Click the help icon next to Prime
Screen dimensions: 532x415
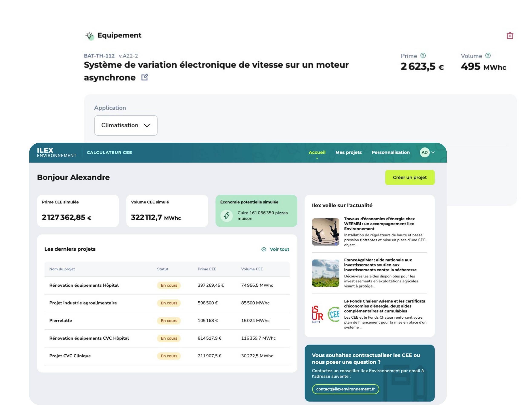coord(423,56)
